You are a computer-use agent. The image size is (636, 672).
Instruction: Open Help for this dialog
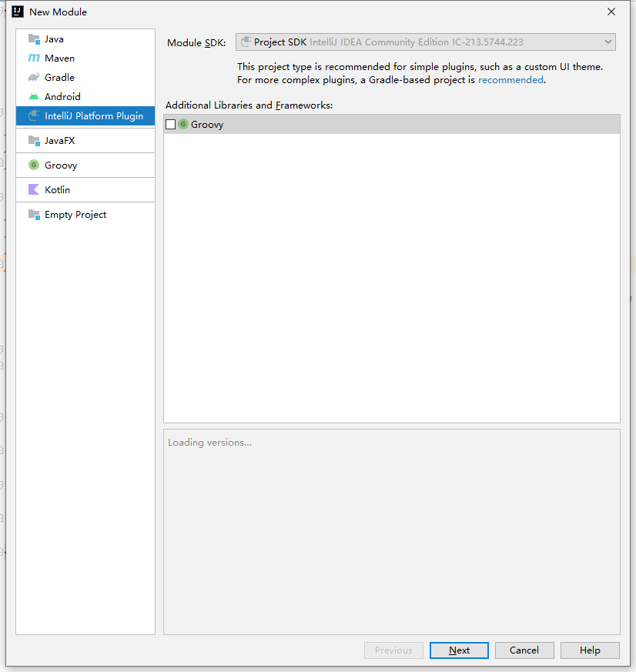point(590,650)
